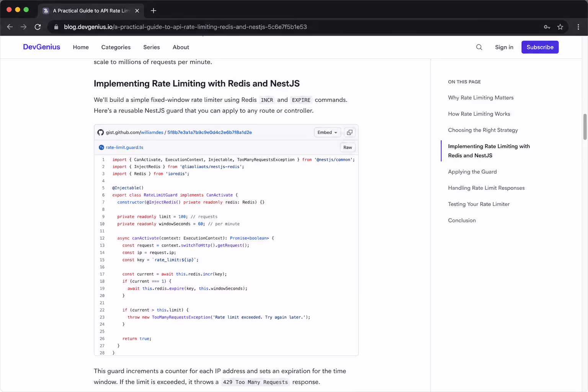Close the API Rate Limiting tab
Viewport: 588px width, 392px height.
pos(137,11)
